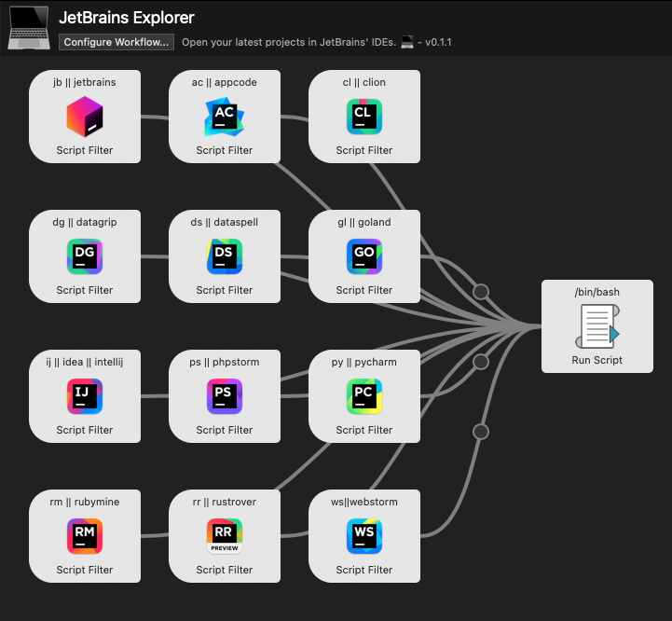Click the 'ps || phpstorm' keyword label
Viewport: 672px width, 621px height.
click(x=224, y=362)
